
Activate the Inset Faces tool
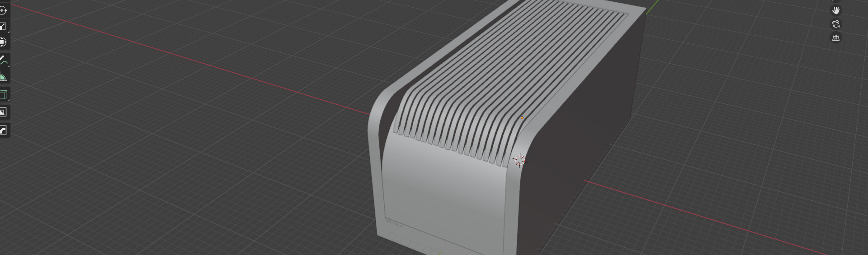click(x=3, y=112)
